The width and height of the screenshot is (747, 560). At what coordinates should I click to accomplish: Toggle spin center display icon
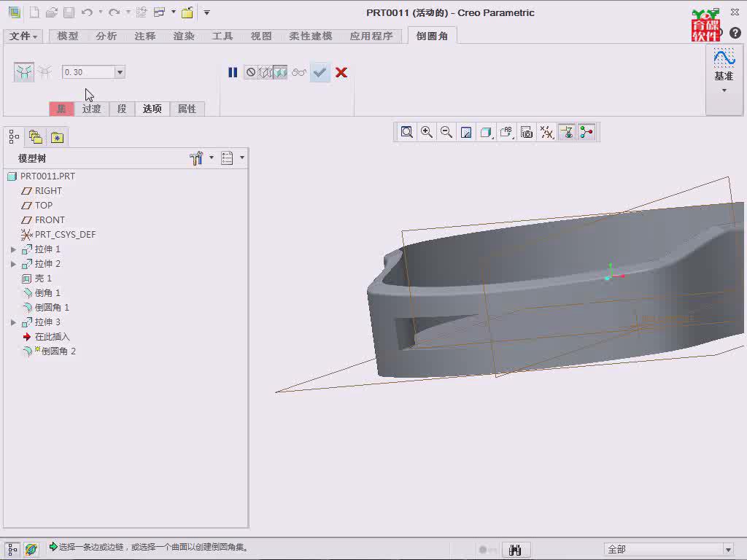tap(587, 132)
